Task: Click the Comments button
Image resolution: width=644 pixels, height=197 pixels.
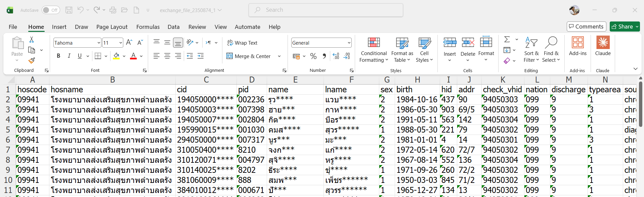Action: point(586,27)
